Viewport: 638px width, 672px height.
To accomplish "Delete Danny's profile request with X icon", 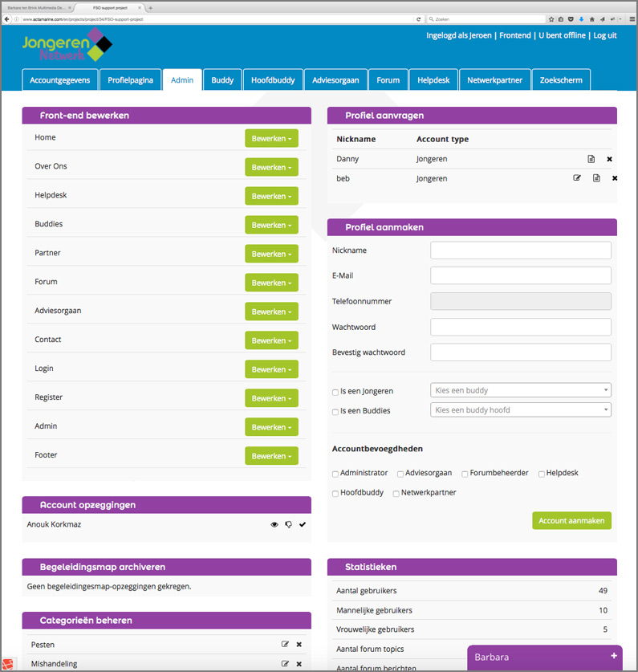I will [609, 159].
